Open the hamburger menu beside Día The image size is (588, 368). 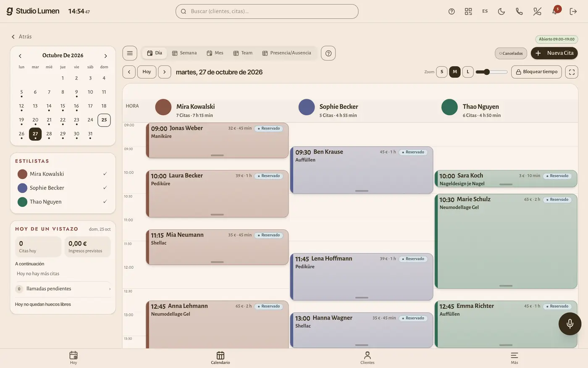coord(130,53)
